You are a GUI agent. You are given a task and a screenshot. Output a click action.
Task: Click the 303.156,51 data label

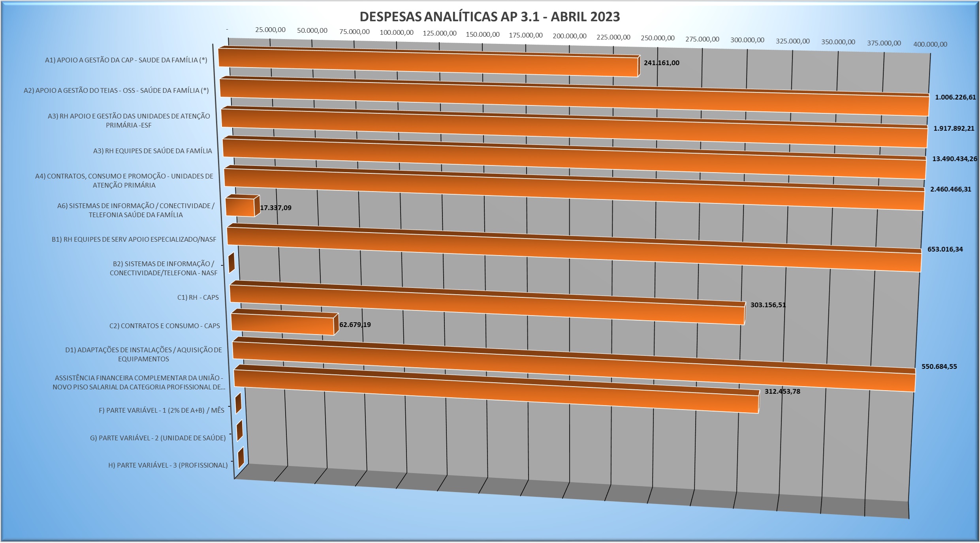tap(768, 305)
